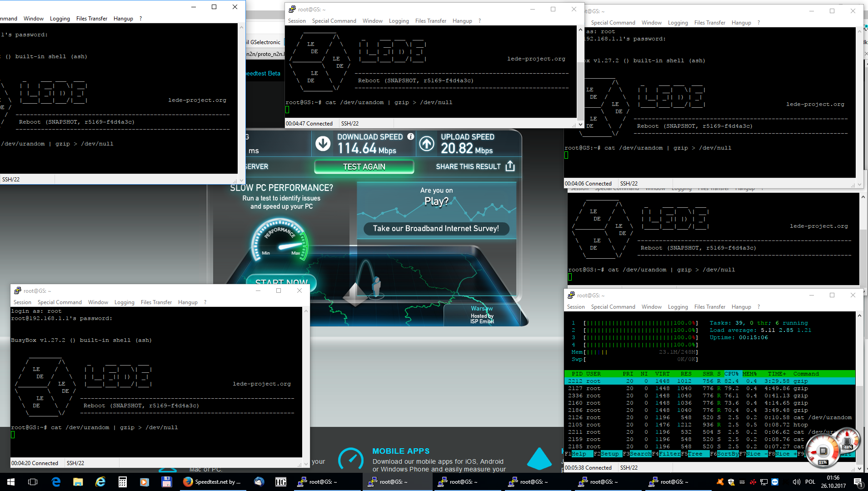The width and height of the screenshot is (868, 491).
Task: Click F6 SortBy in htop footer
Action: [x=724, y=454]
